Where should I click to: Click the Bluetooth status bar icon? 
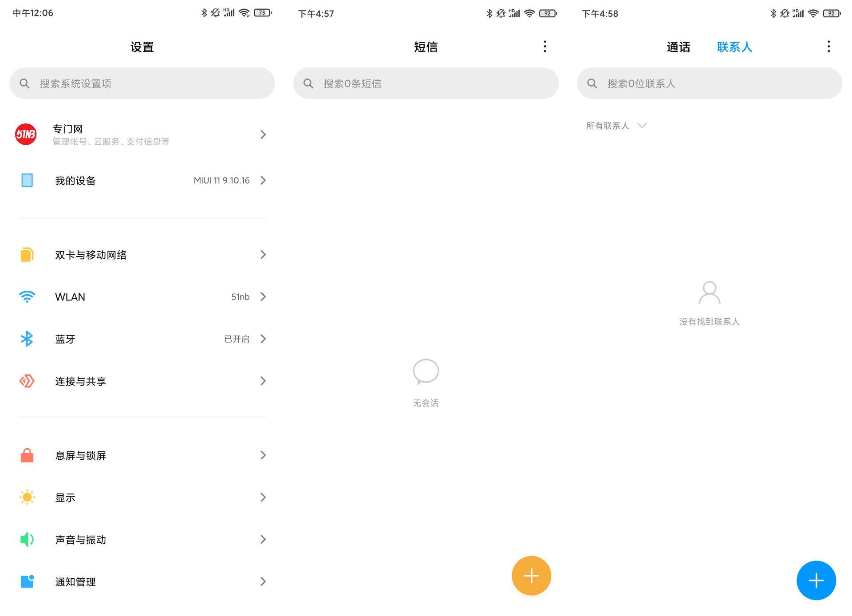pos(204,13)
